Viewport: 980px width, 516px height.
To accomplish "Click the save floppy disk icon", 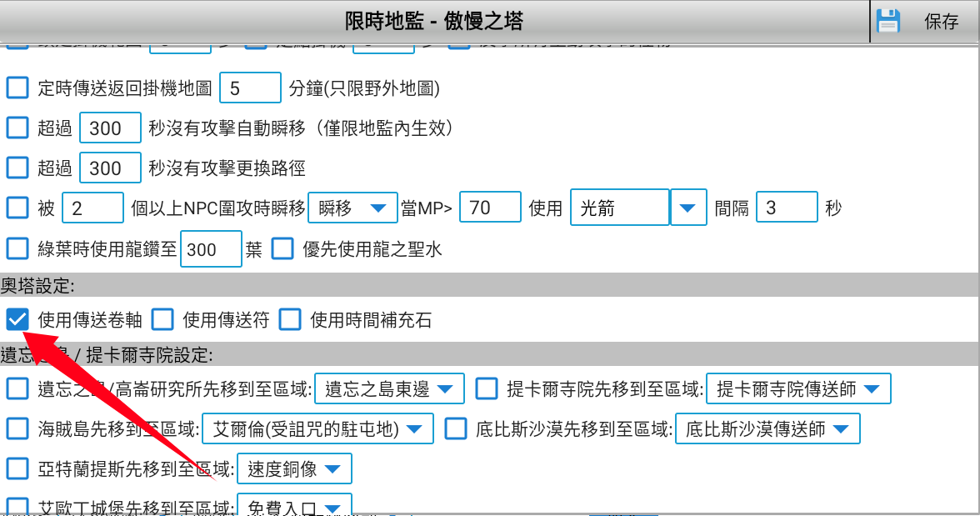I will pos(888,22).
